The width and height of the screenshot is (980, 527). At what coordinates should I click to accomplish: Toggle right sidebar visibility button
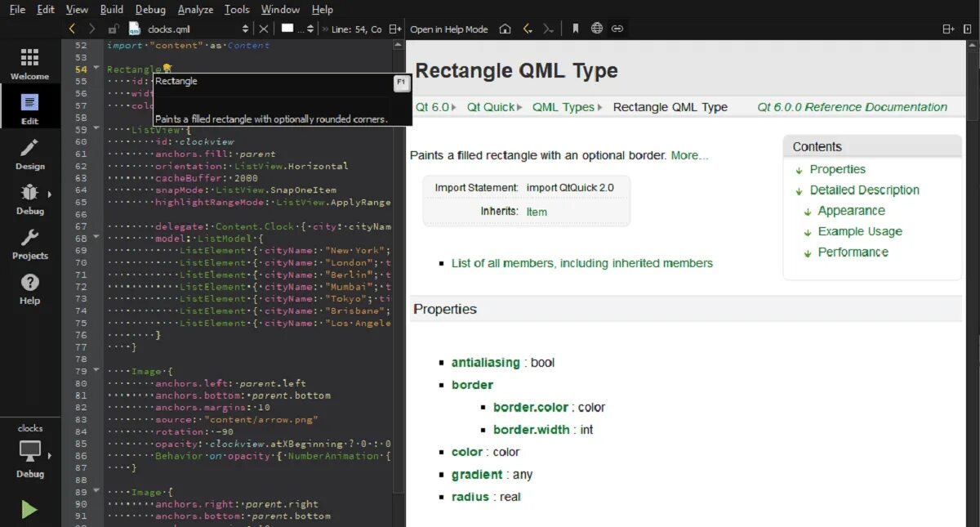click(x=969, y=29)
